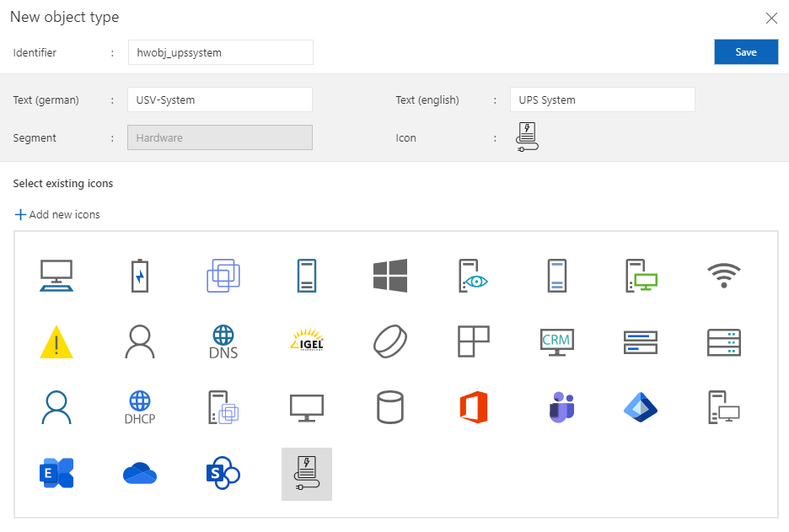
Task: Click the Identifier input field
Action: pos(220,52)
